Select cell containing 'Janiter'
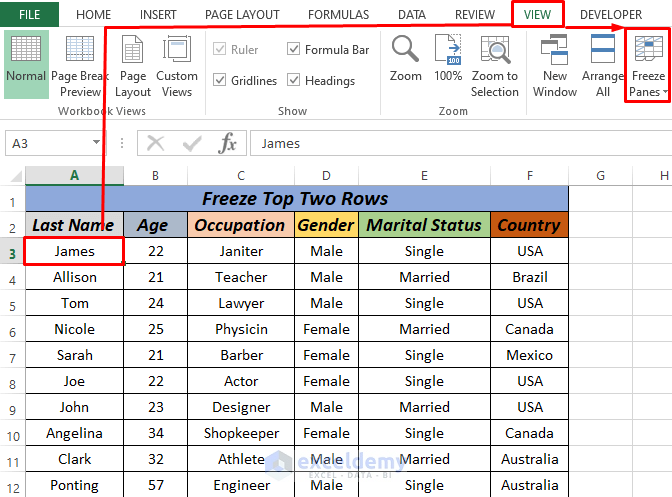 click(241, 251)
